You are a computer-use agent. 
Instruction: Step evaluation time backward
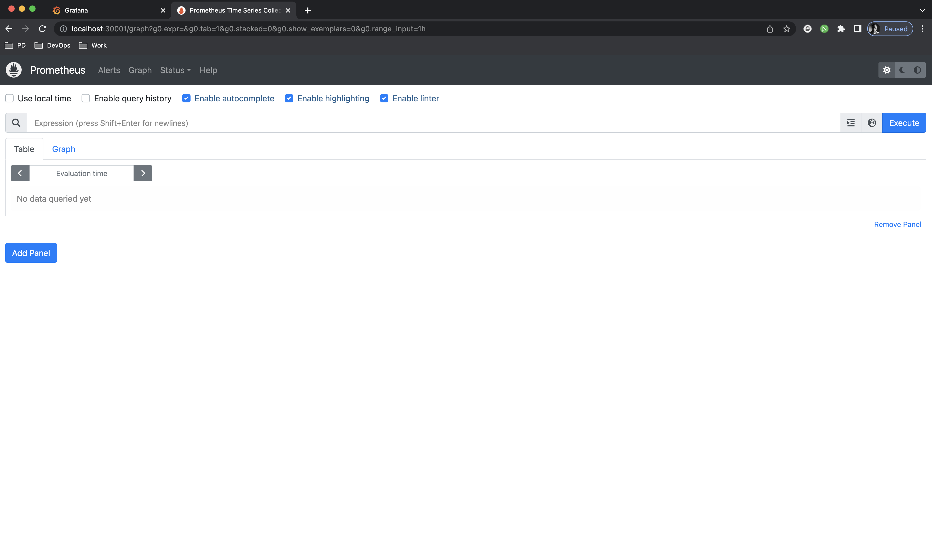point(20,173)
